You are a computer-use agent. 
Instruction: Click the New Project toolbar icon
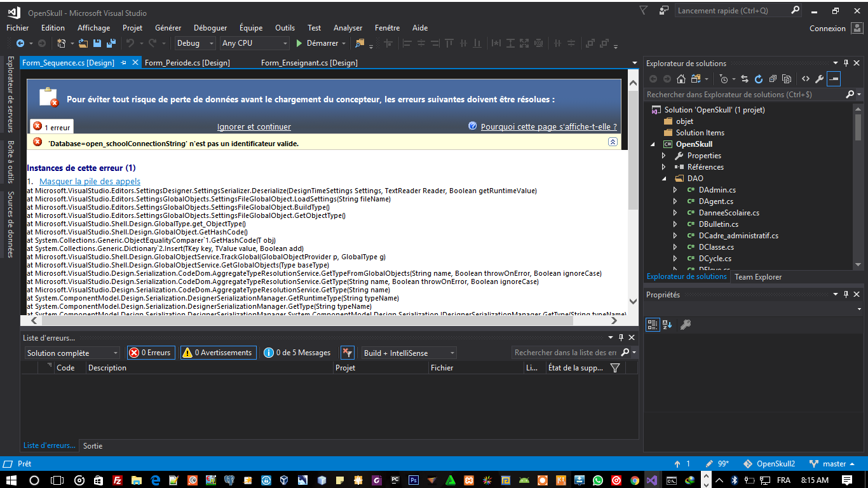(62, 43)
